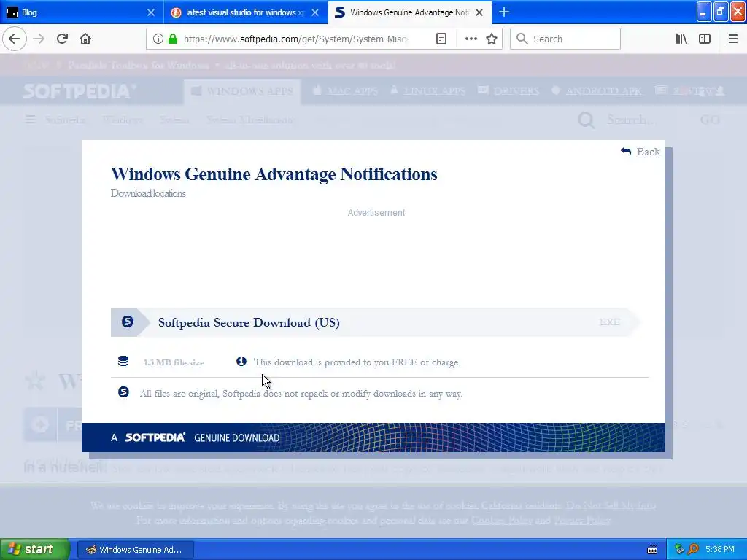Open the browser home page icon
The height and width of the screenshot is (560, 747).
(x=85, y=39)
